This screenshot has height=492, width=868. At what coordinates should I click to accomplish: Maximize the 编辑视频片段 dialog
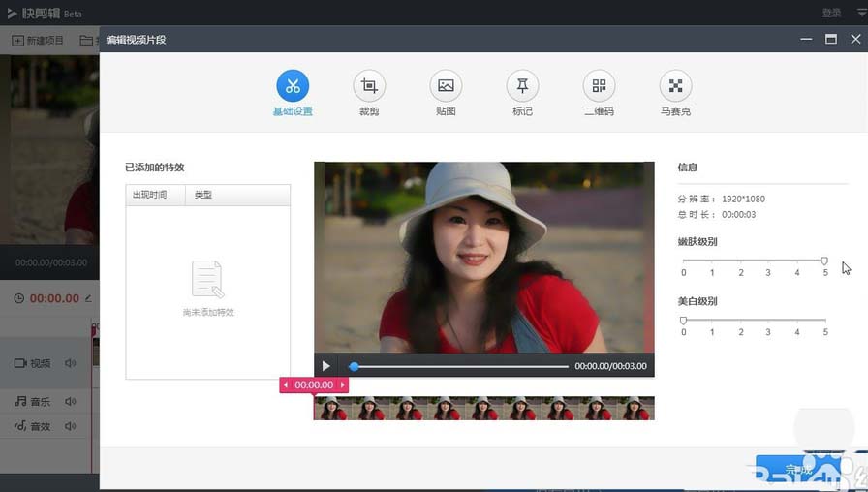(831, 39)
